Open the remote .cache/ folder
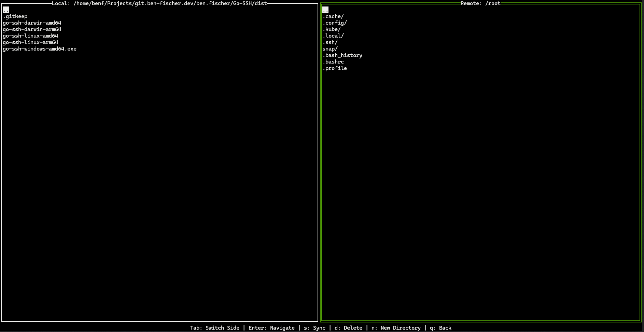Viewport: 644px width, 332px height. [x=333, y=16]
